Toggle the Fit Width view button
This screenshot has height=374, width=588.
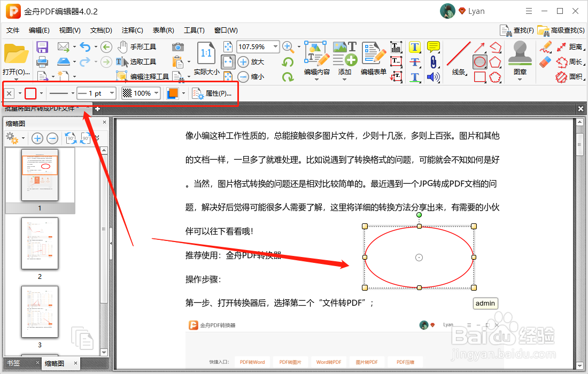pos(228,62)
